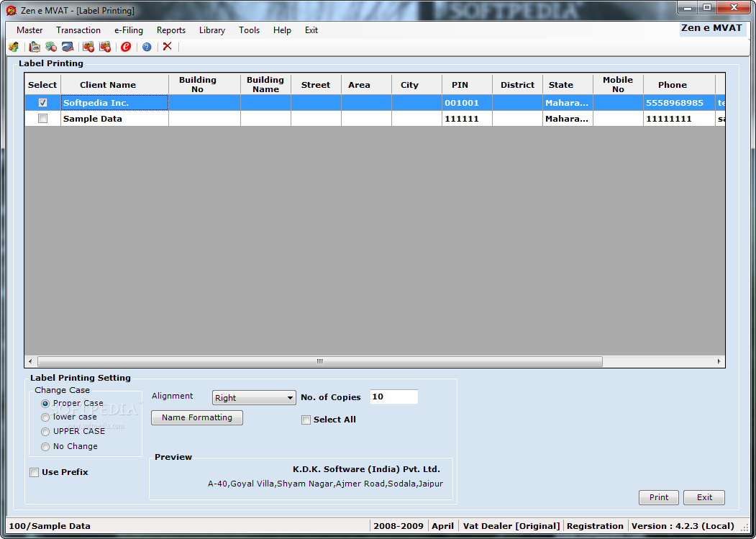The height and width of the screenshot is (539, 756).
Task: Click the April month in status bar
Action: (x=442, y=526)
